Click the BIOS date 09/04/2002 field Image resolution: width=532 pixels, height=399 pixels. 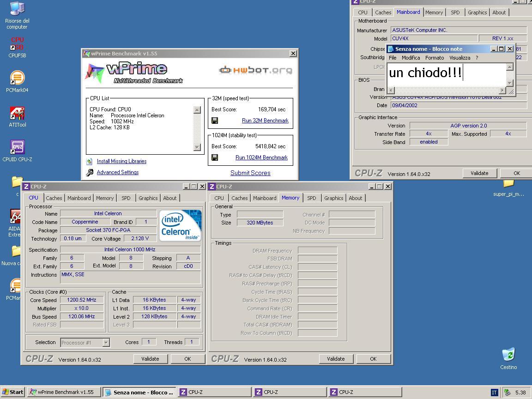click(x=459, y=105)
